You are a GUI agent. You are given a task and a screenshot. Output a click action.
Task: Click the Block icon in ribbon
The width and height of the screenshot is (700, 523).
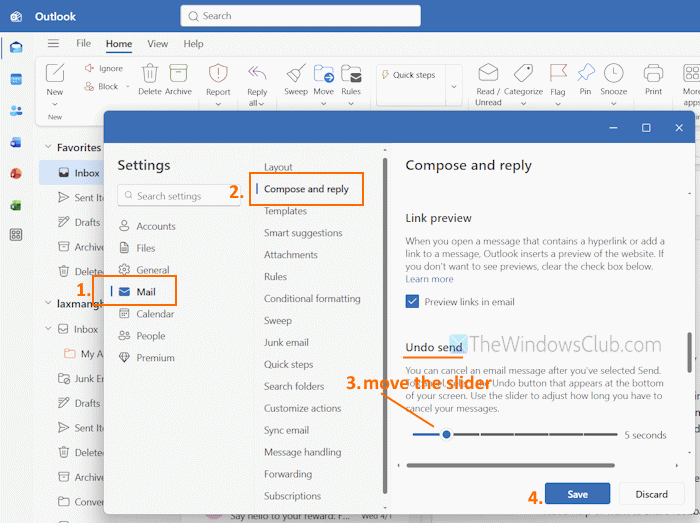coord(89,86)
